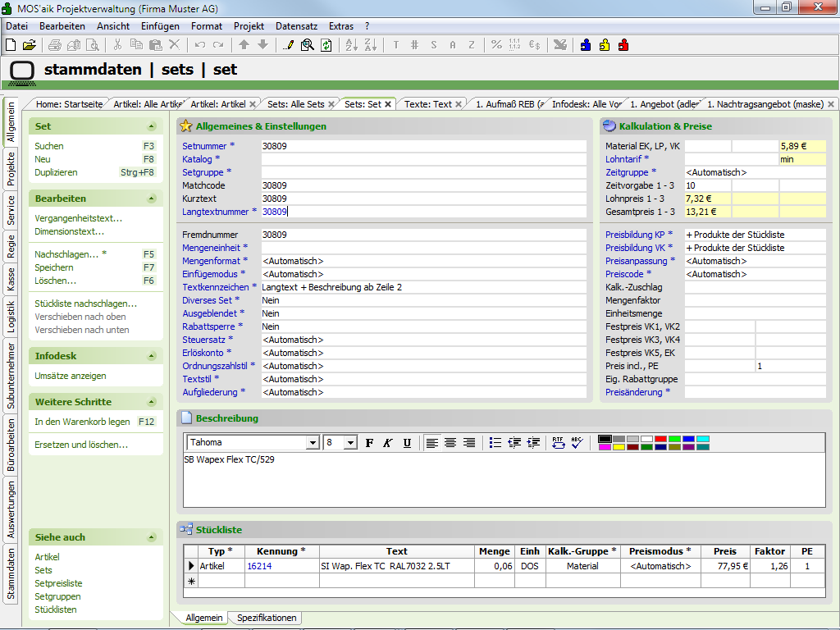Switch to the Spezifikationen tab
Screen dimensions: 840x630
[265, 618]
